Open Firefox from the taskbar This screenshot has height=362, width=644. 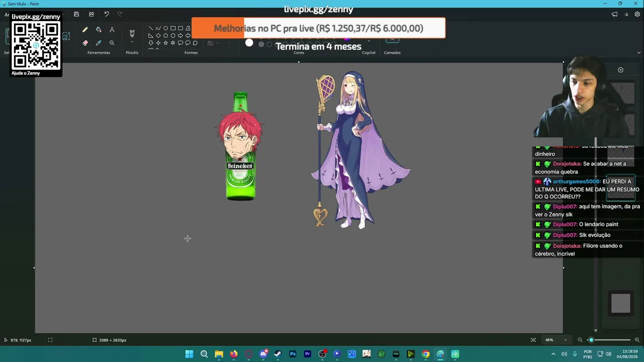point(233,354)
